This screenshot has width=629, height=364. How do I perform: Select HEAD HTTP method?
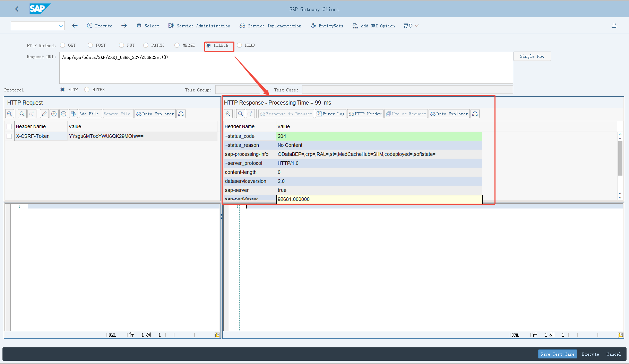click(x=240, y=45)
